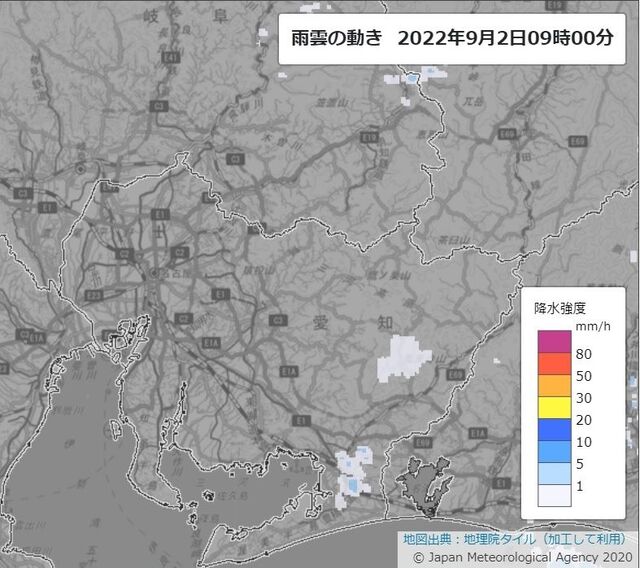Click the 降水強度 legend heading

560,308
